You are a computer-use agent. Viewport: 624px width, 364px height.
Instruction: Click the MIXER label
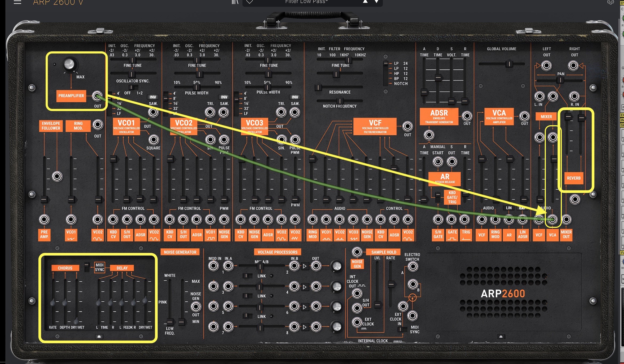click(x=546, y=116)
